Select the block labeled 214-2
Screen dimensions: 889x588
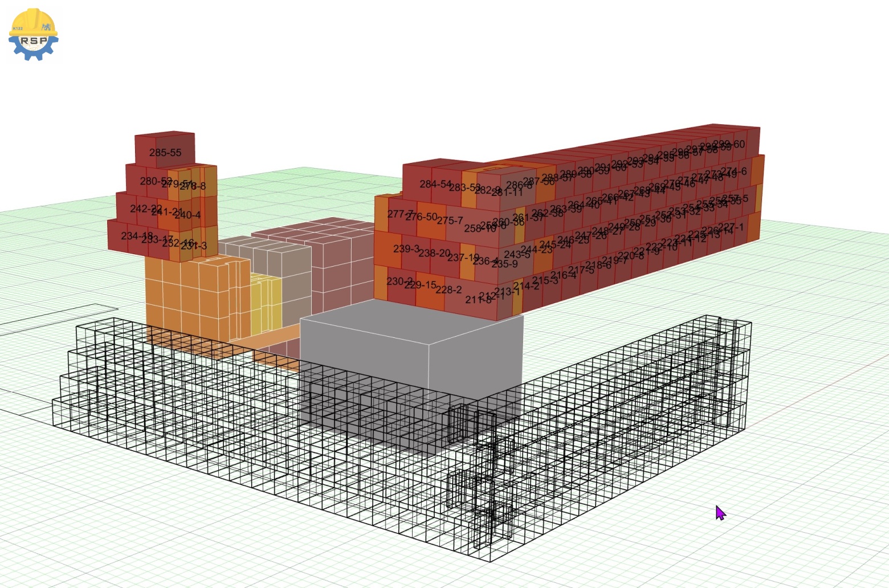coord(526,285)
